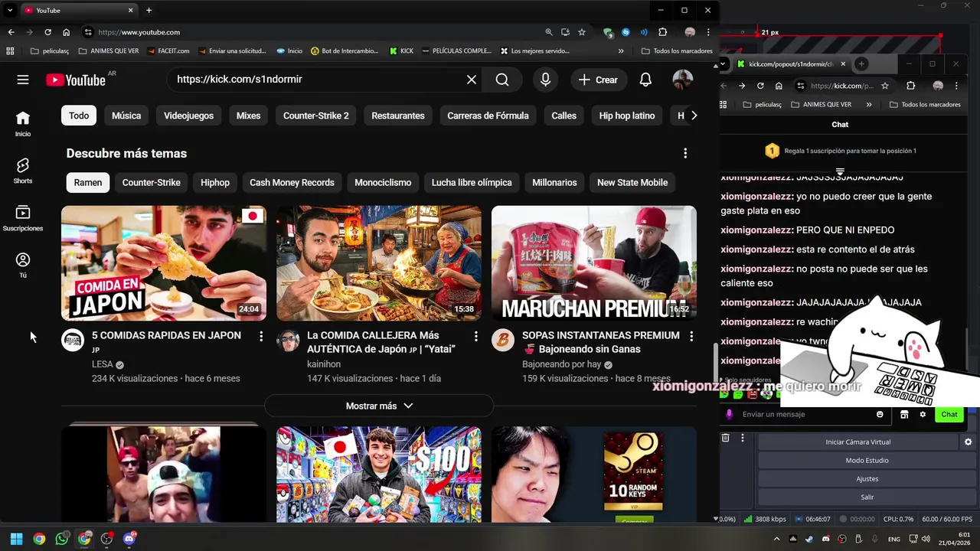
Task: Open tab search dropdown in YouTube window
Action: (x=10, y=10)
